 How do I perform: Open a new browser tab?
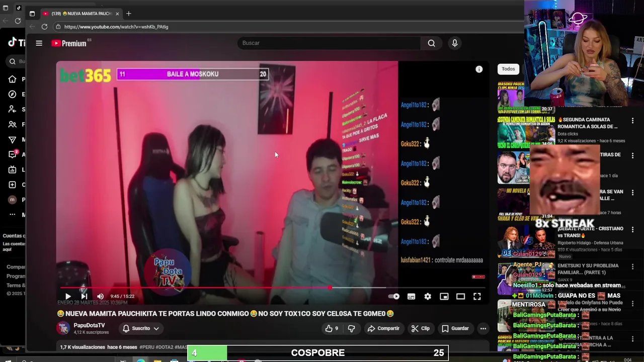click(128, 14)
